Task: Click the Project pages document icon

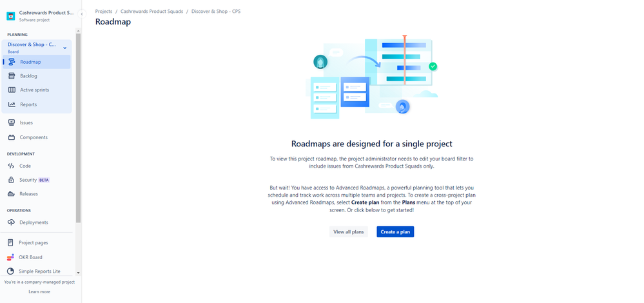Action: [11, 242]
